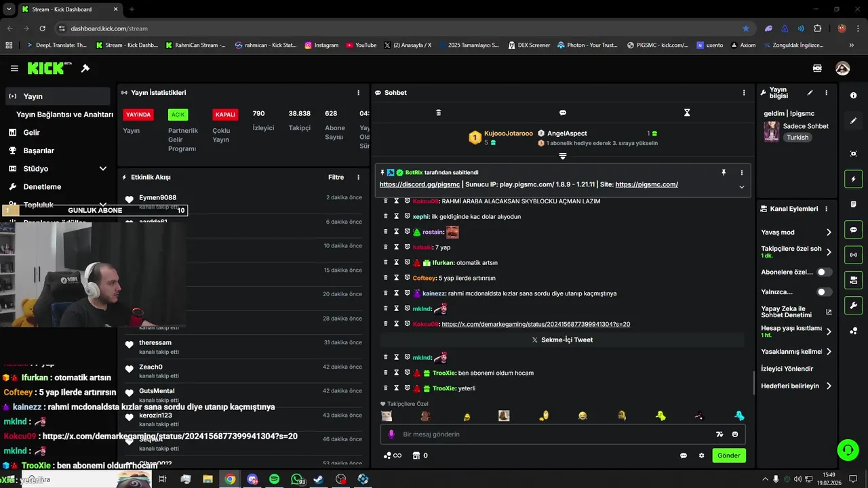
Task: Open Takipçilere özel sohbet settings arrow
Action: pyautogui.click(x=829, y=252)
